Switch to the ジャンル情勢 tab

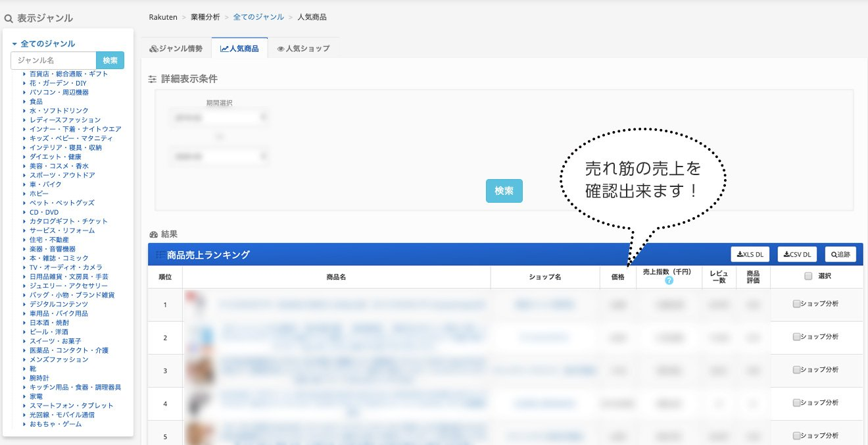pos(176,49)
